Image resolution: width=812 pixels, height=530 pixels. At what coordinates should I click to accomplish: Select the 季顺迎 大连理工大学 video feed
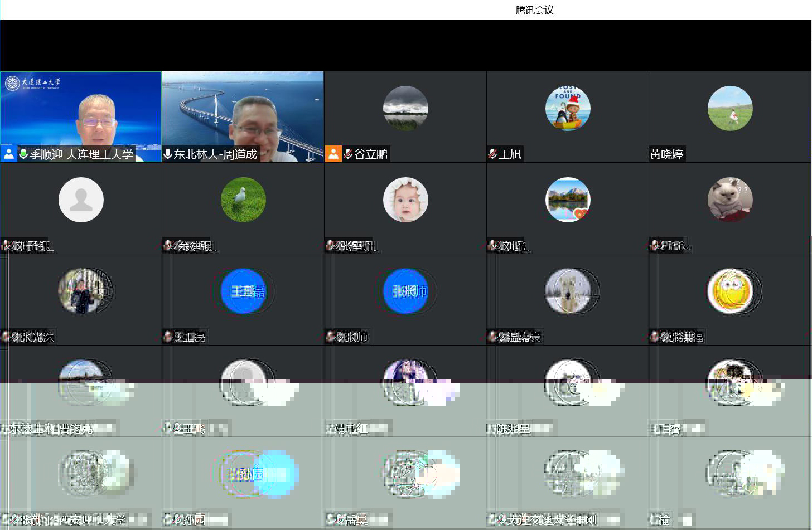click(81, 116)
